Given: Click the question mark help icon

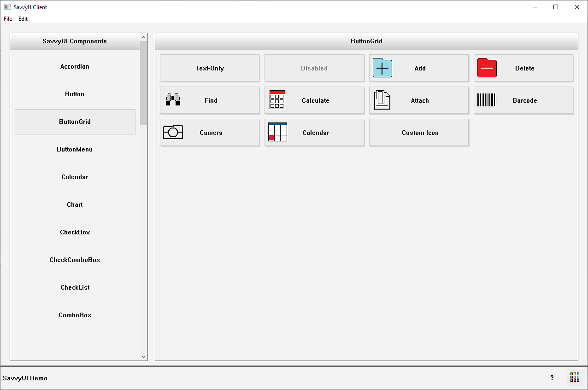Looking at the screenshot, I should click(x=552, y=378).
